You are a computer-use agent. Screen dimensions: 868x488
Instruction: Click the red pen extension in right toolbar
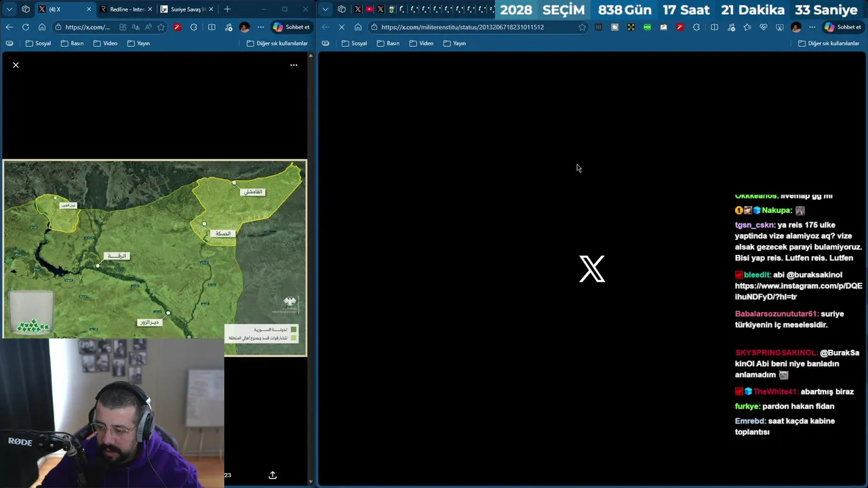[x=679, y=27]
